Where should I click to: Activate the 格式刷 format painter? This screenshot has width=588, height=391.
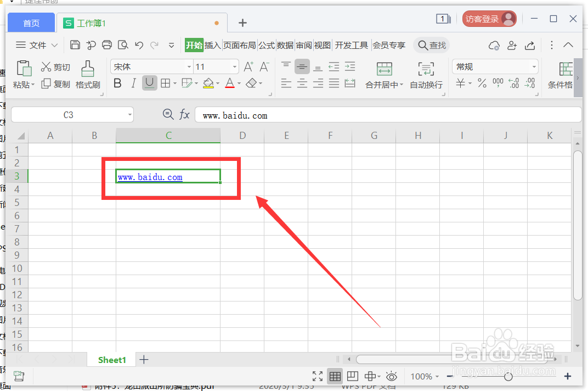point(88,75)
